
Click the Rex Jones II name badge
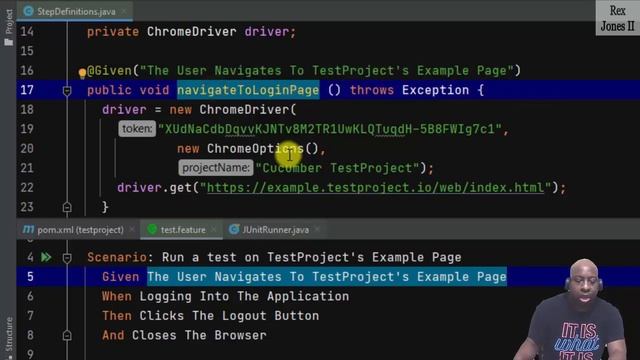tap(618, 18)
